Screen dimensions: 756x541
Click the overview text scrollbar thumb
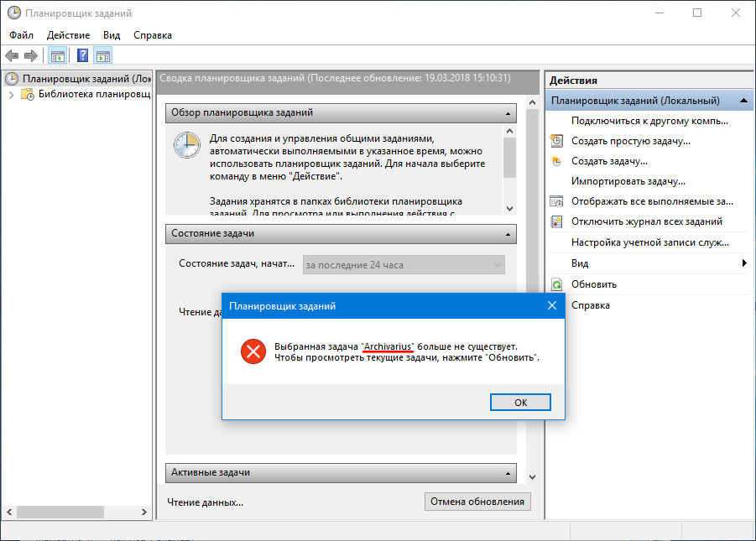click(x=509, y=158)
